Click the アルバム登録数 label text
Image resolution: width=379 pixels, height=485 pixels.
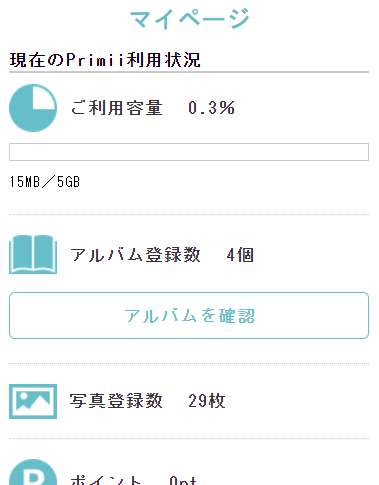coord(135,255)
